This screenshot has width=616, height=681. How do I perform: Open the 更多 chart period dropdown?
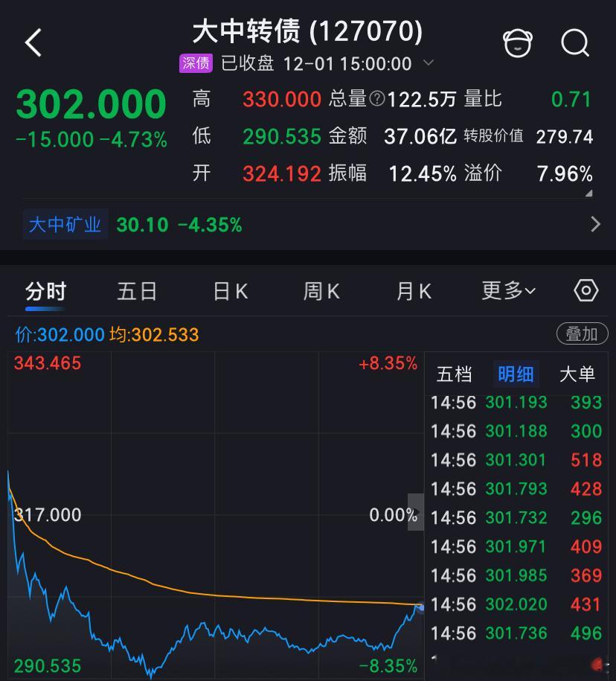coord(507,291)
